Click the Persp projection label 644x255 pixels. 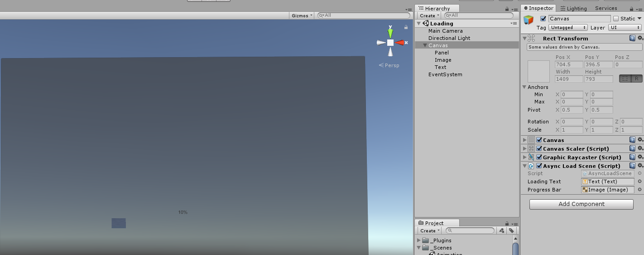tap(389, 65)
